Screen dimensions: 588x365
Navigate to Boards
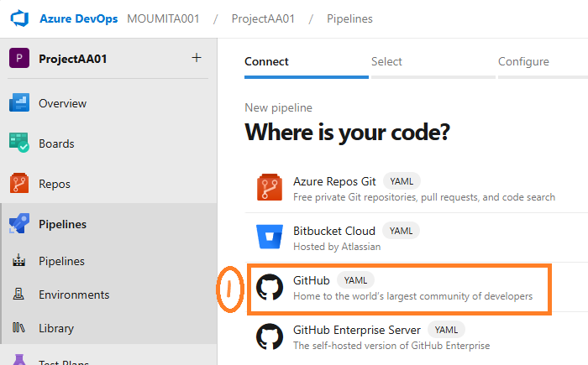point(56,143)
